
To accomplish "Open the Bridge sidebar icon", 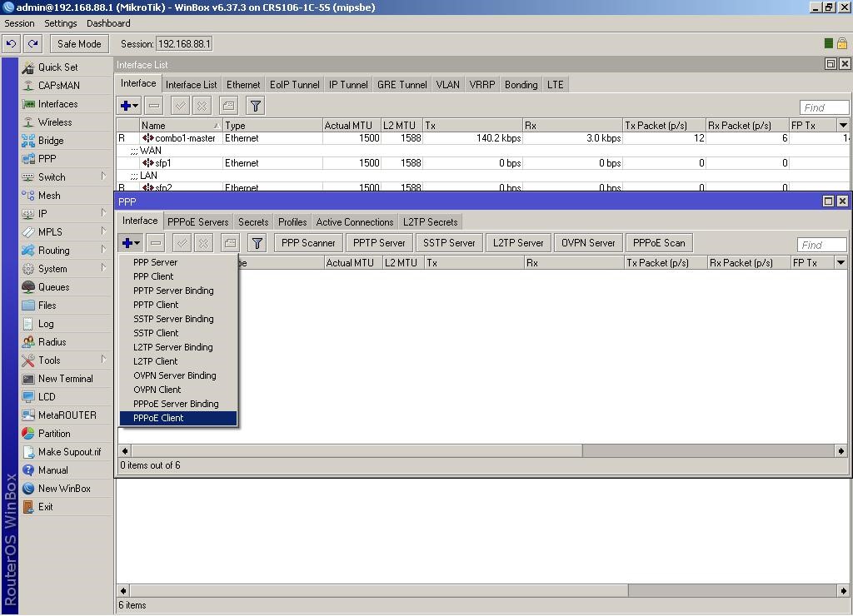I will 28,141.
